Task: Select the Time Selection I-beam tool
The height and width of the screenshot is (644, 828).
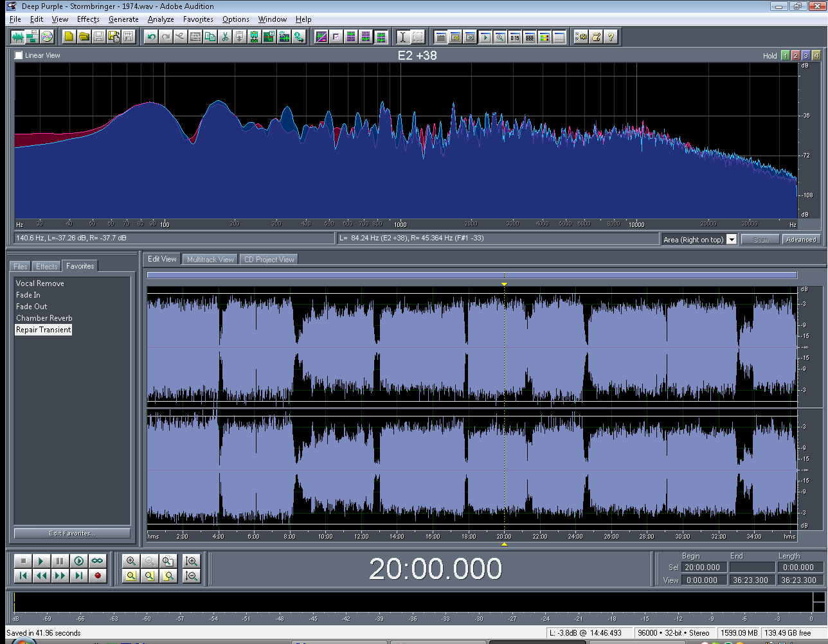Action: (x=402, y=37)
